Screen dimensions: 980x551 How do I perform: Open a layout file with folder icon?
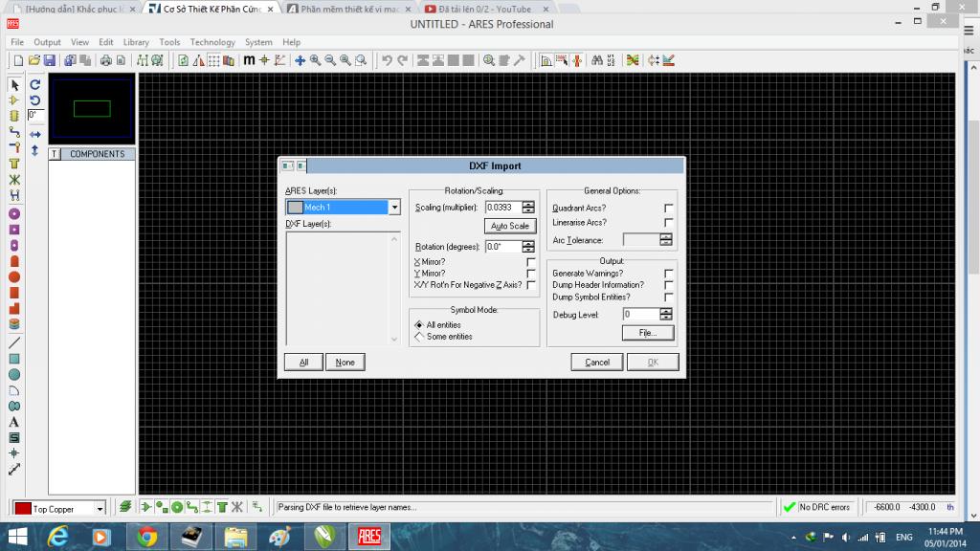point(33,60)
